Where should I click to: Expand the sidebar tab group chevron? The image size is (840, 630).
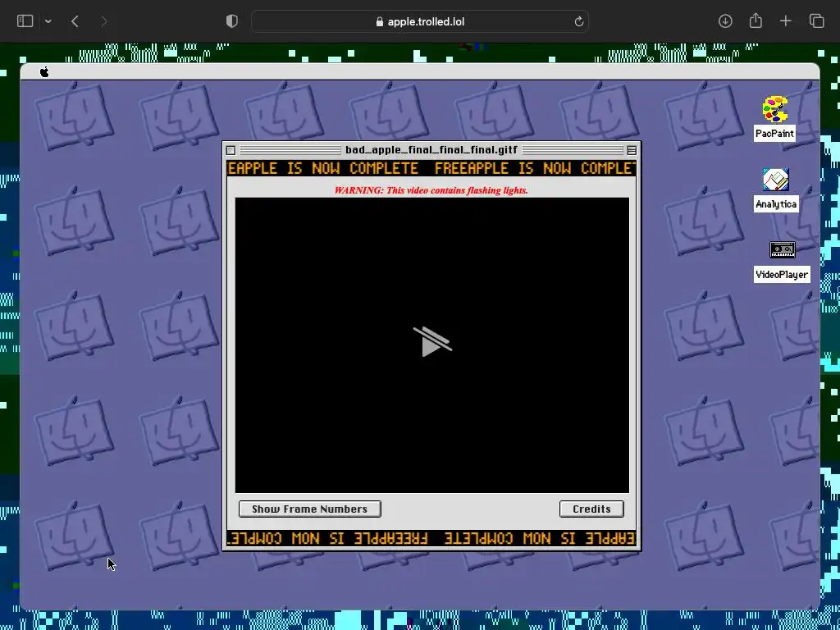tap(48, 21)
